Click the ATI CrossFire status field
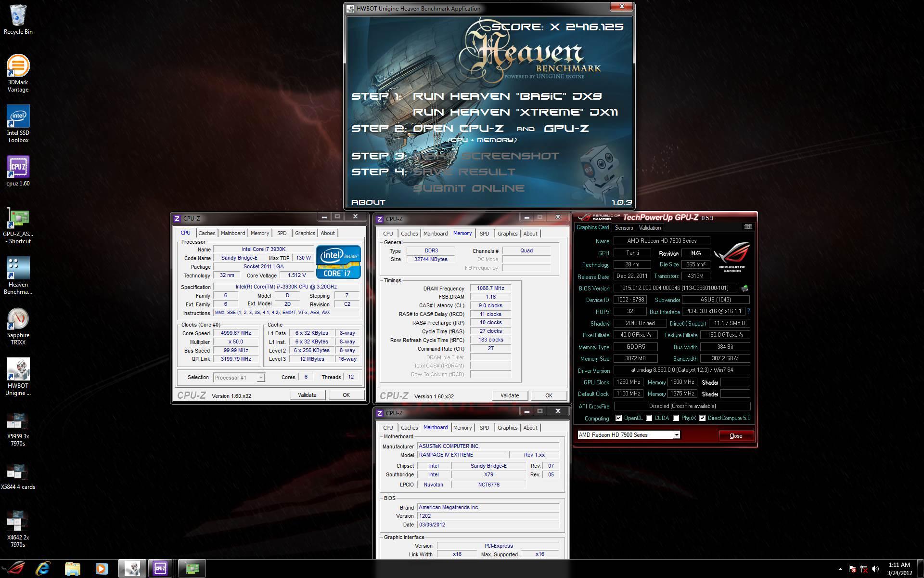The image size is (924, 578). (x=681, y=406)
